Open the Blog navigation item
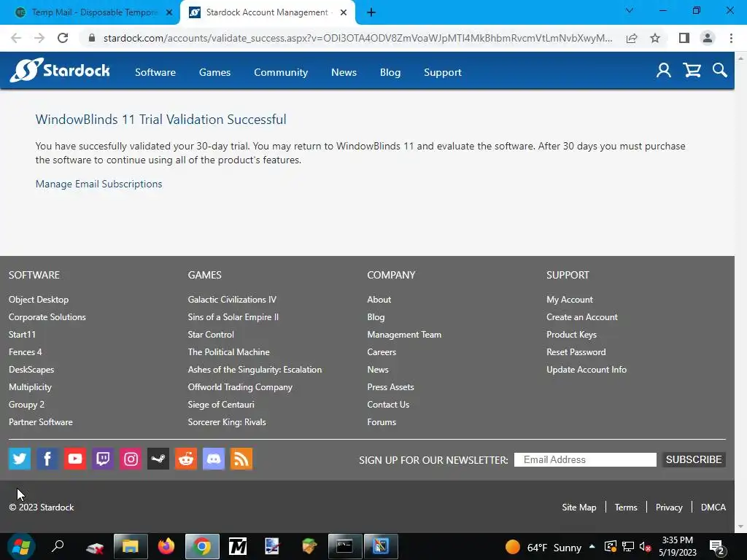 pos(390,72)
